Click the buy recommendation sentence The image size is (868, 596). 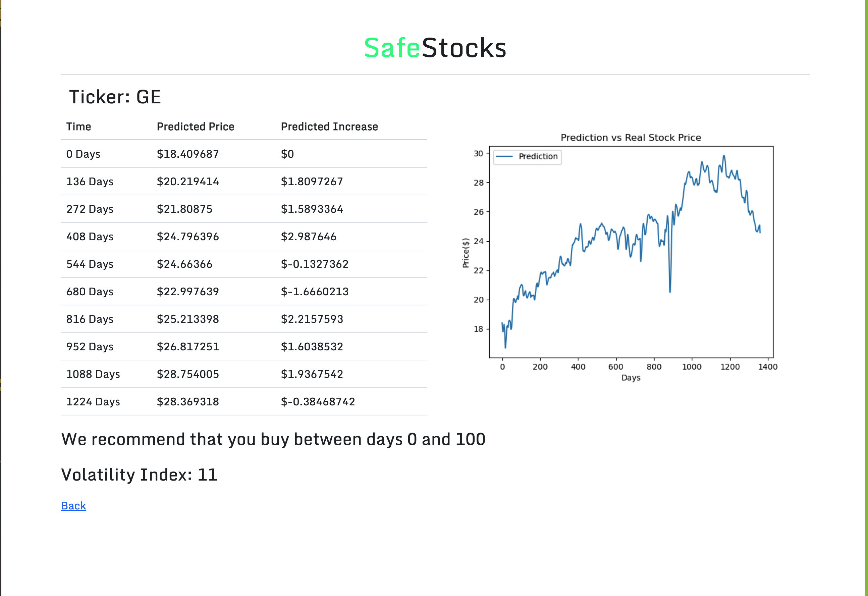point(273,439)
